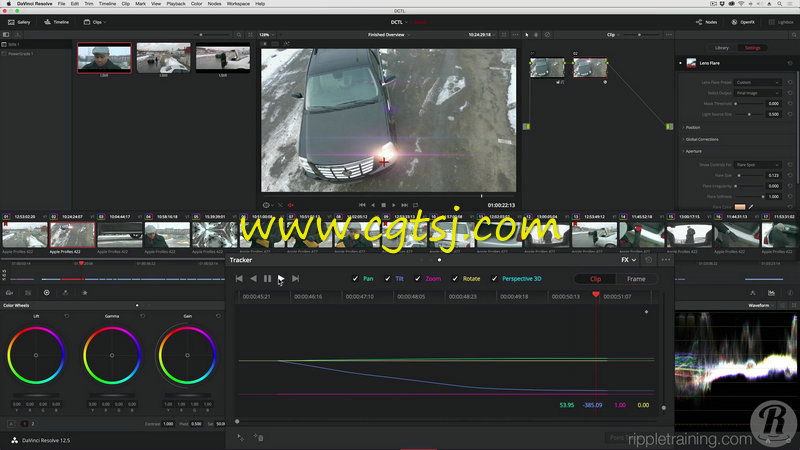Go to first frame in viewer
Viewport: 800px width, 450px height.
362,205
